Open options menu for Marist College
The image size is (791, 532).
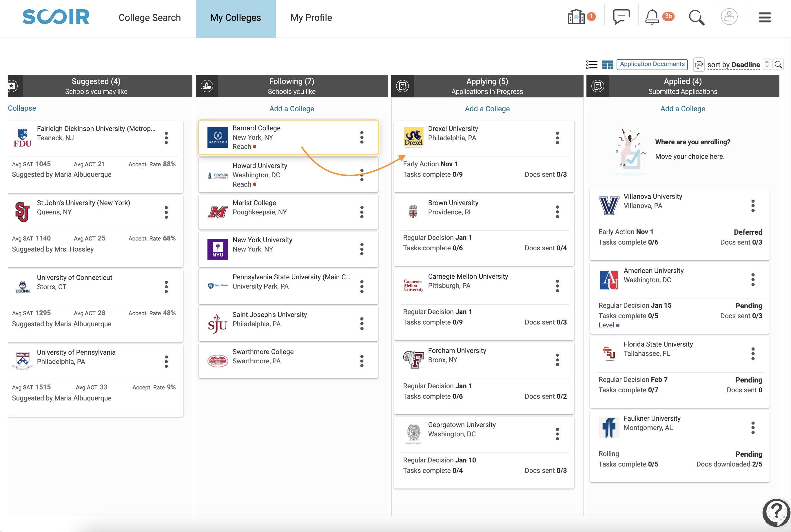pos(362,212)
